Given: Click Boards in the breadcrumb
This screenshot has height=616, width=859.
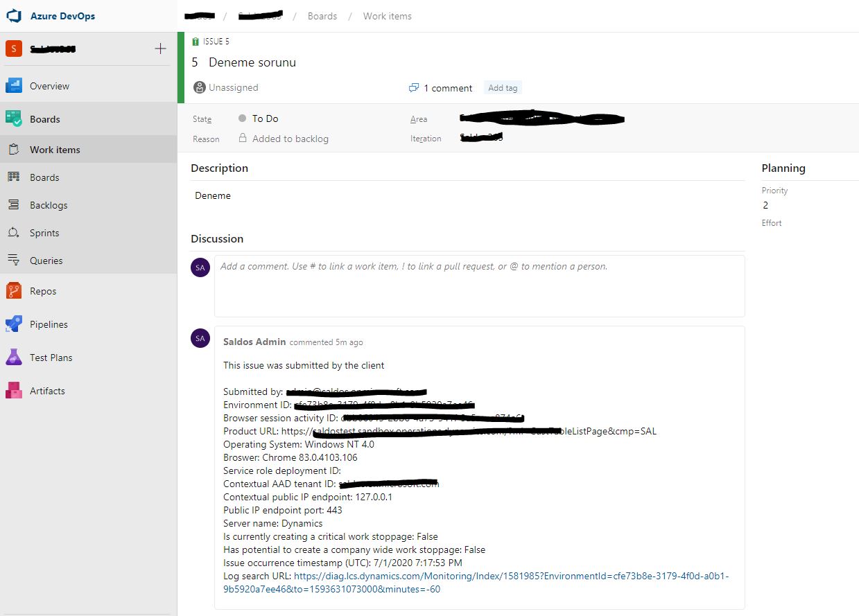Looking at the screenshot, I should coord(322,16).
